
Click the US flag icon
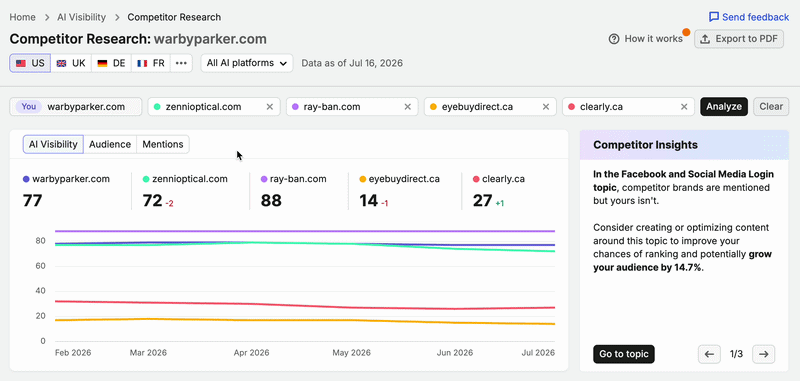[x=20, y=63]
